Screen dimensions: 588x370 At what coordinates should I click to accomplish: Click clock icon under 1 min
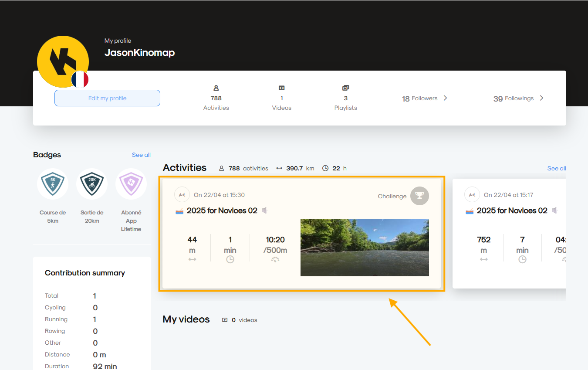230,259
